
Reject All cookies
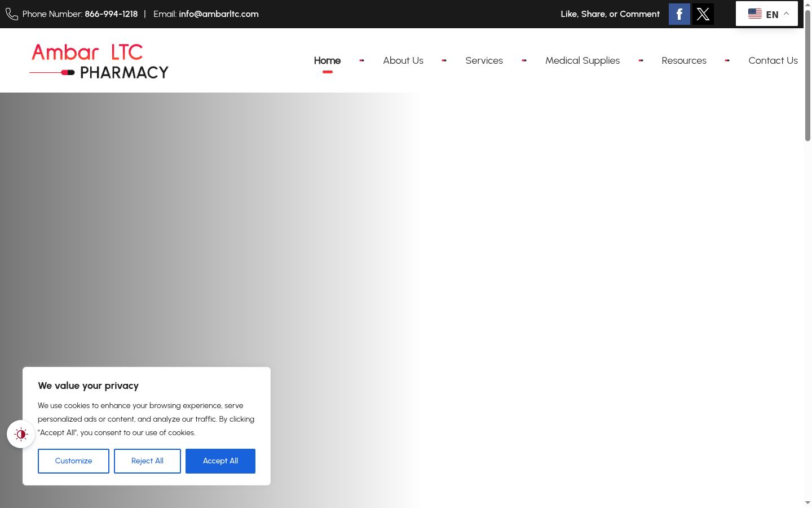tap(147, 461)
